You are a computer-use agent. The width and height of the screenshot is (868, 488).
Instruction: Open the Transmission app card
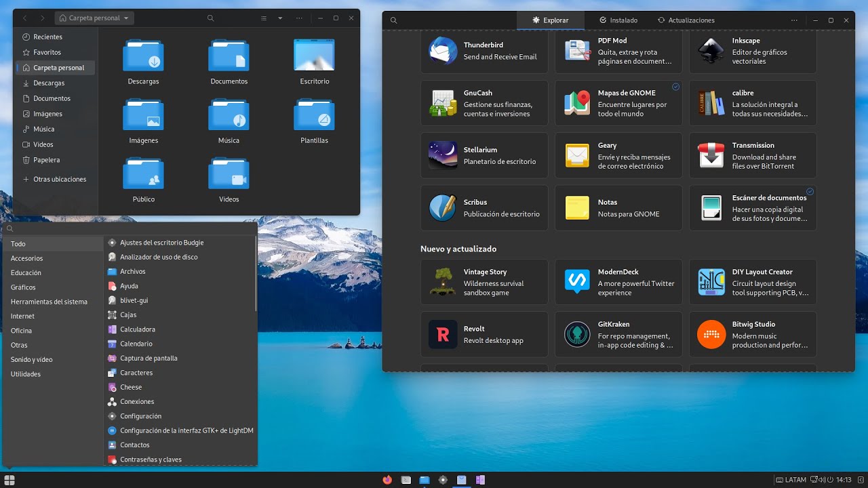[x=753, y=155]
